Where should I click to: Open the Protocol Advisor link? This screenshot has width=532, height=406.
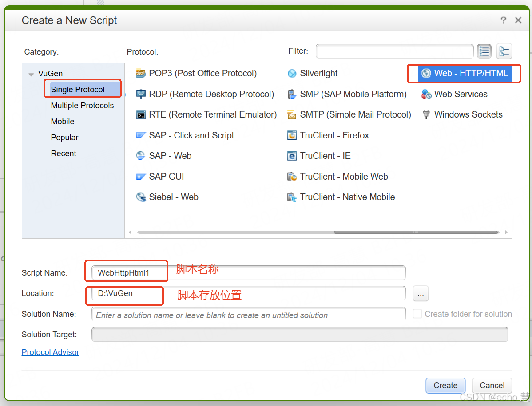[x=50, y=352]
